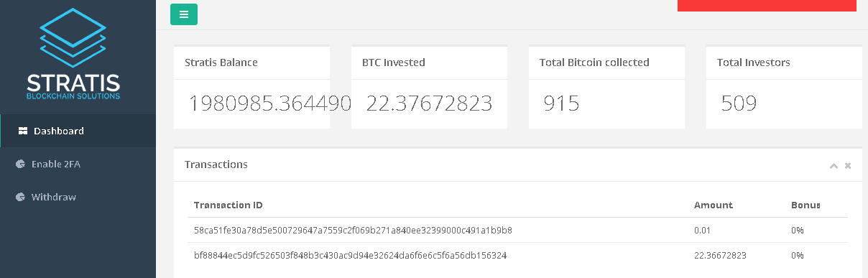Click the pie chart icon beside Withdraw
Viewport: 868px width, 278px height.
point(20,197)
